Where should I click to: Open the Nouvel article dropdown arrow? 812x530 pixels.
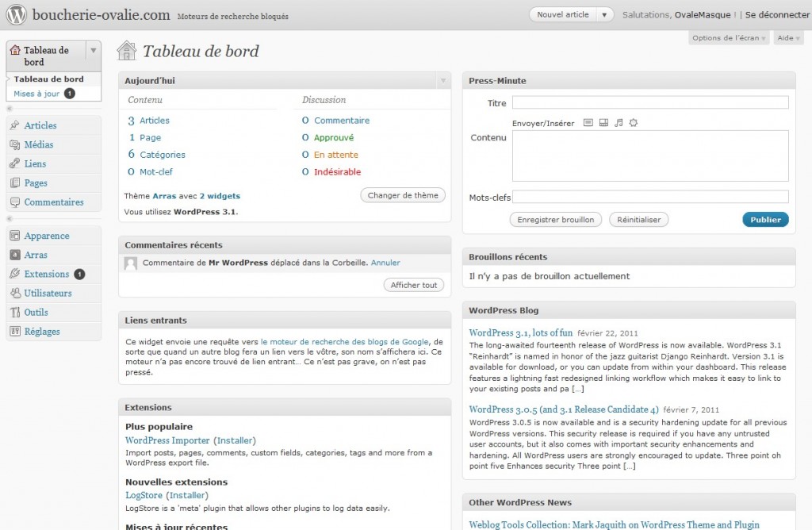click(x=605, y=15)
